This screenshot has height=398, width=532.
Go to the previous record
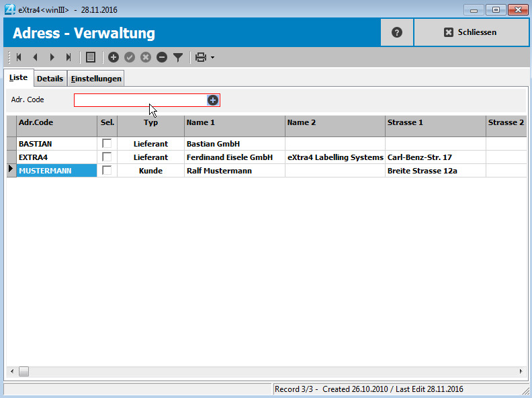(35, 58)
